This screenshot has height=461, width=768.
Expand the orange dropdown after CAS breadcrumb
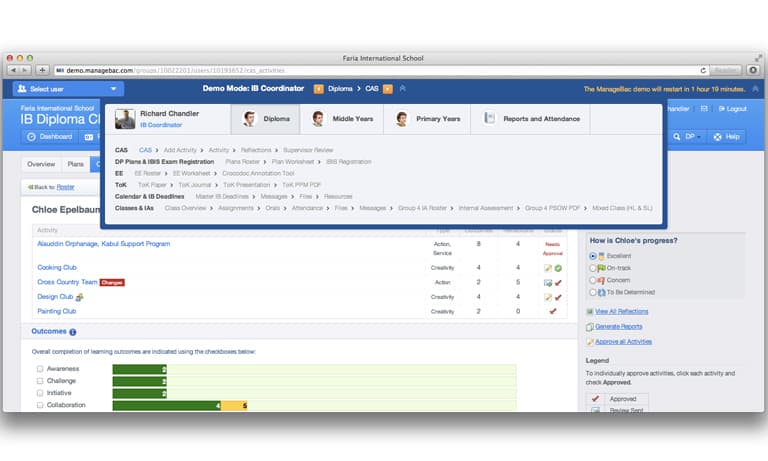387,89
